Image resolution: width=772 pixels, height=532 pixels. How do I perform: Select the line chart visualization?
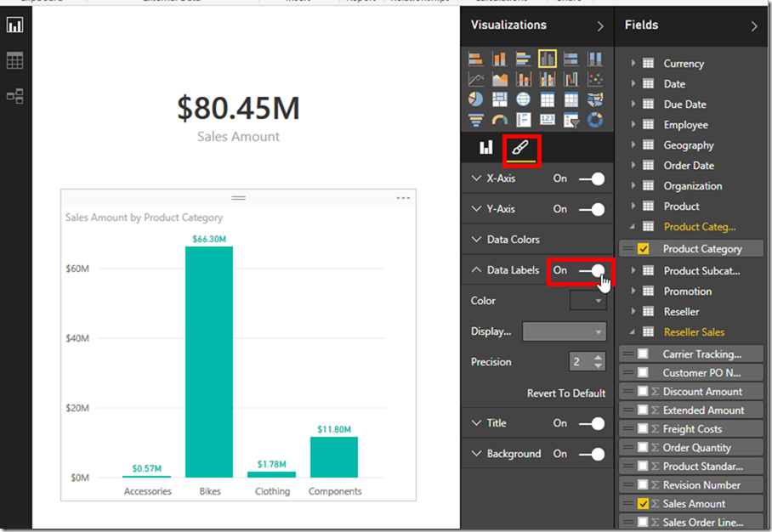[475, 79]
